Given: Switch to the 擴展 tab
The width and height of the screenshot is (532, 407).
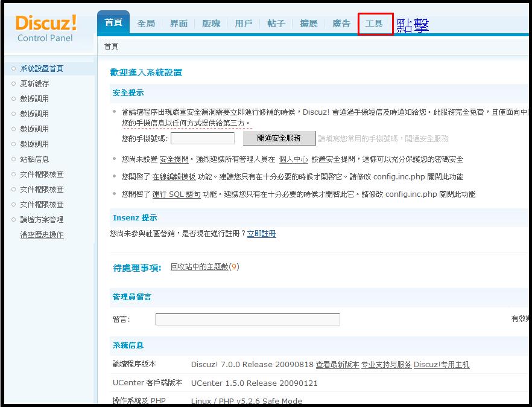Looking at the screenshot, I should coord(309,24).
